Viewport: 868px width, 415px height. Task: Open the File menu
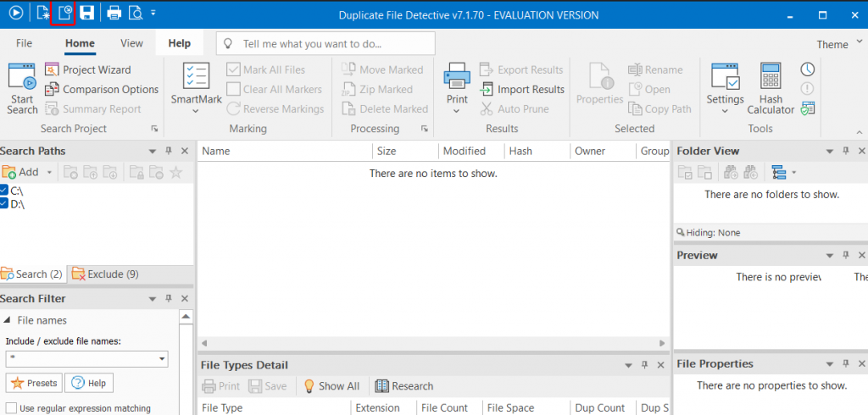pos(24,43)
